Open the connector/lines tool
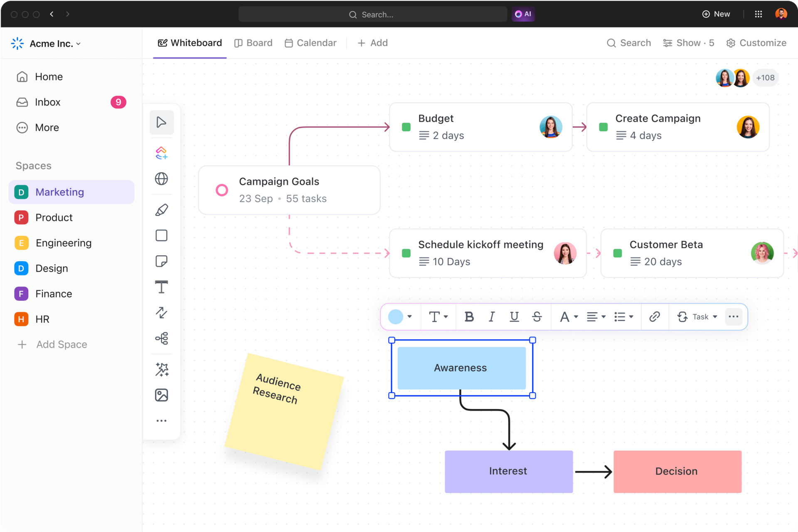This screenshot has height=532, width=798. (163, 312)
